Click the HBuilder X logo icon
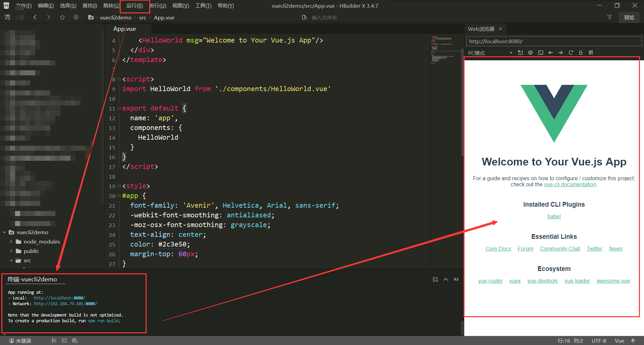 6,5
